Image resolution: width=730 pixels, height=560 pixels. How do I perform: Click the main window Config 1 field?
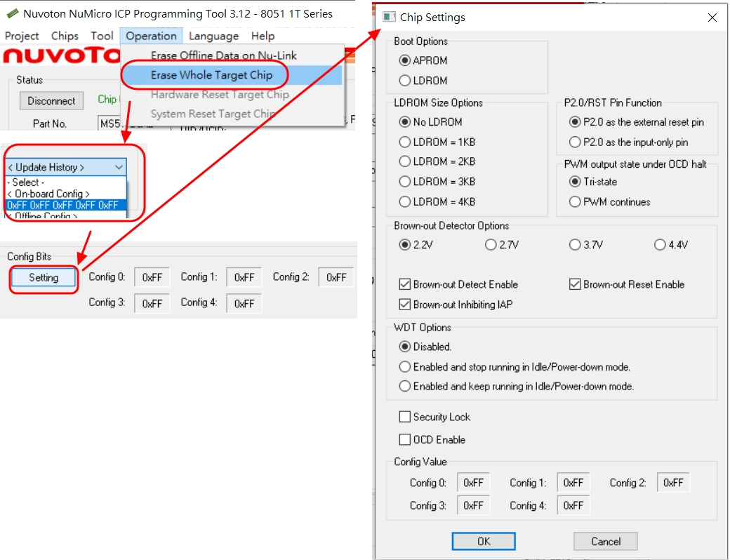244,277
